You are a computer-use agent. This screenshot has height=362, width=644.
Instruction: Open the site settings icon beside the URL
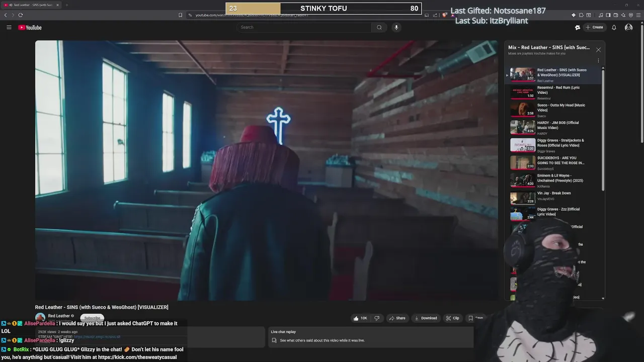coord(190,15)
